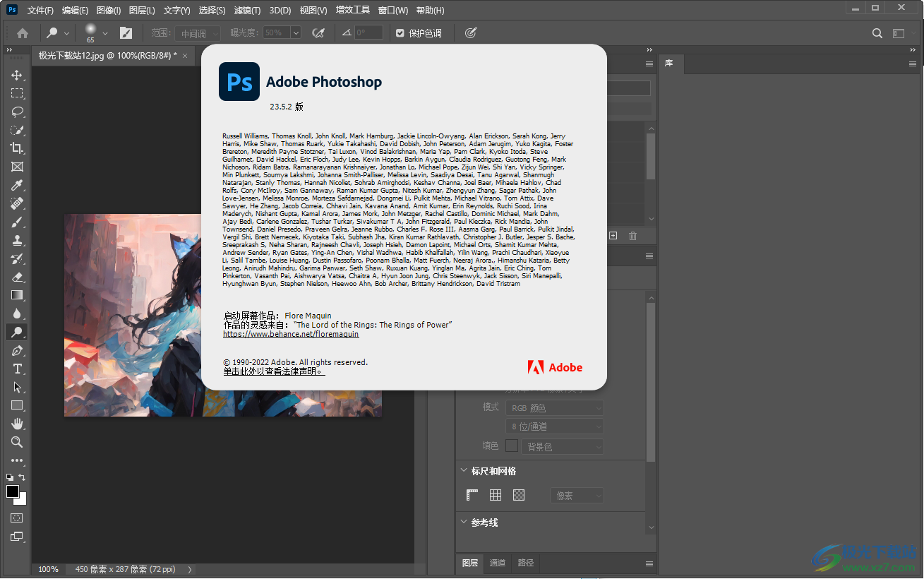Collapse the 参考线 section
924x579 pixels.
[464, 523]
